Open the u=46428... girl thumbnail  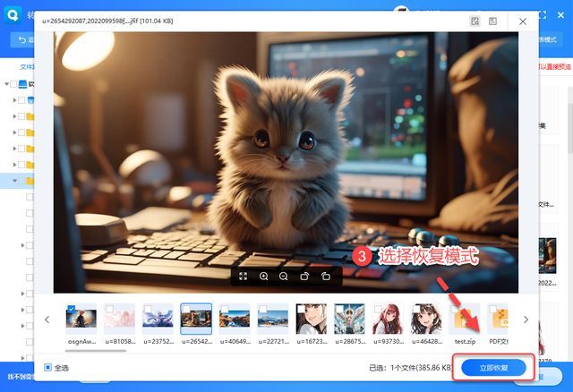pyautogui.click(x=426, y=319)
